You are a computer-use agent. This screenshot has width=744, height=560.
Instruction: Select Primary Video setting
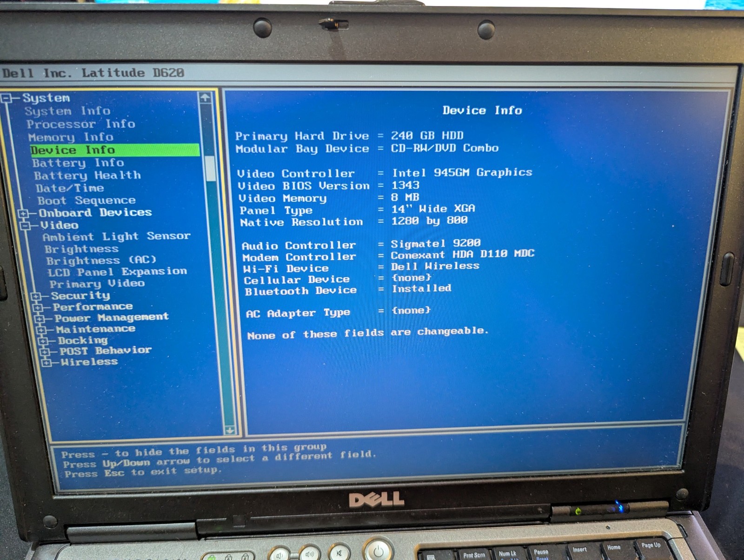pyautogui.click(x=97, y=283)
